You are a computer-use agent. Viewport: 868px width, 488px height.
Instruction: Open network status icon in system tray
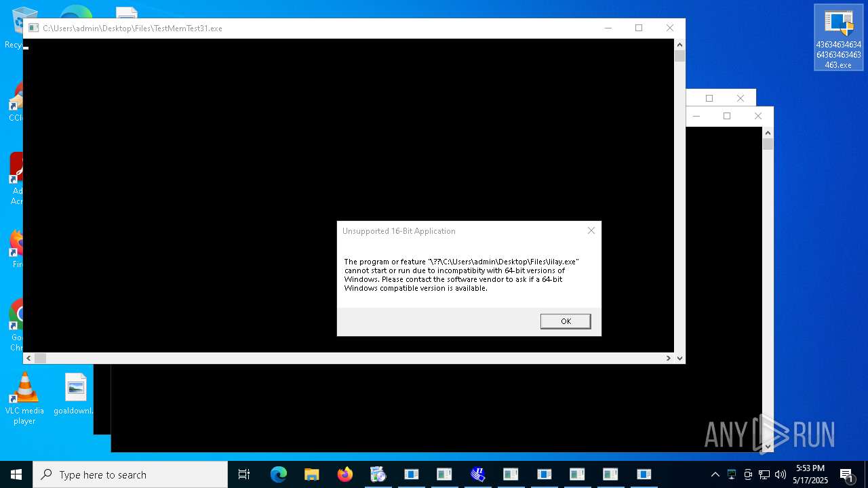coord(764,474)
